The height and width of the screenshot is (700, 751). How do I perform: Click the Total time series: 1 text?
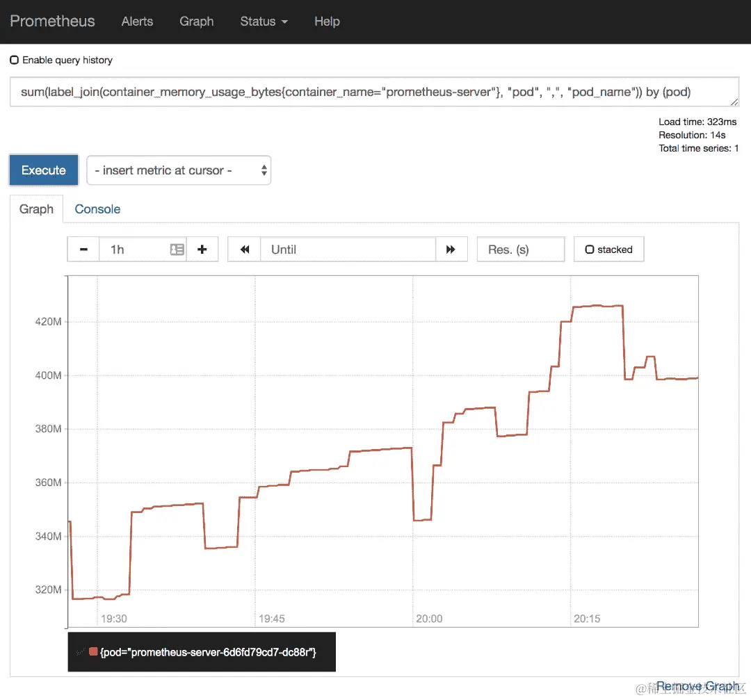point(698,149)
